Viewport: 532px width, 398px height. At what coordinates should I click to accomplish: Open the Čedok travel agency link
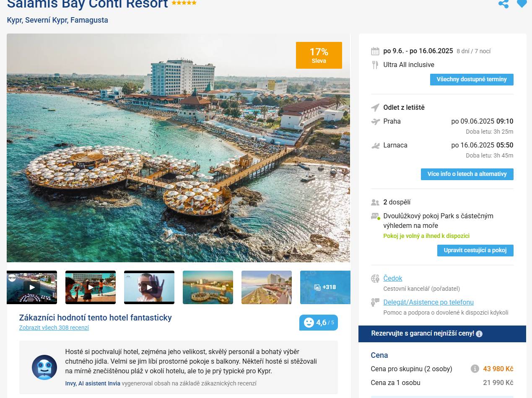pyautogui.click(x=393, y=279)
